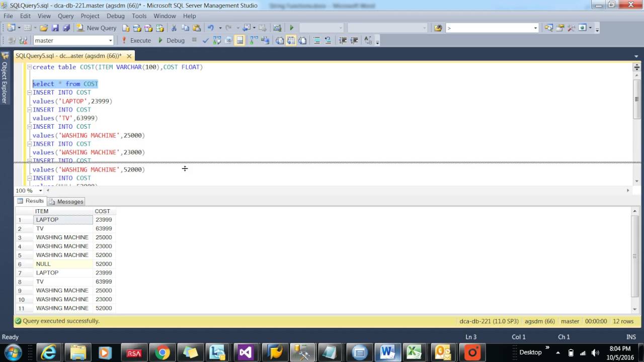Click the results grid vertical scrollbar

click(x=636, y=256)
